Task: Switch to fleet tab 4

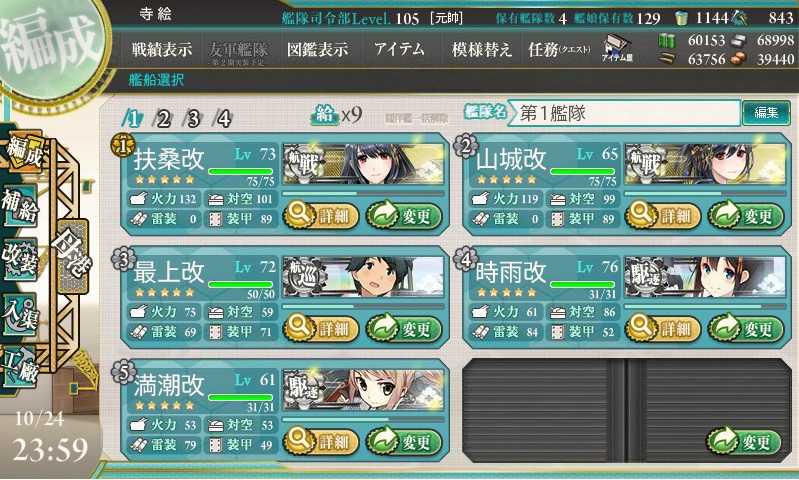Action: (x=223, y=119)
